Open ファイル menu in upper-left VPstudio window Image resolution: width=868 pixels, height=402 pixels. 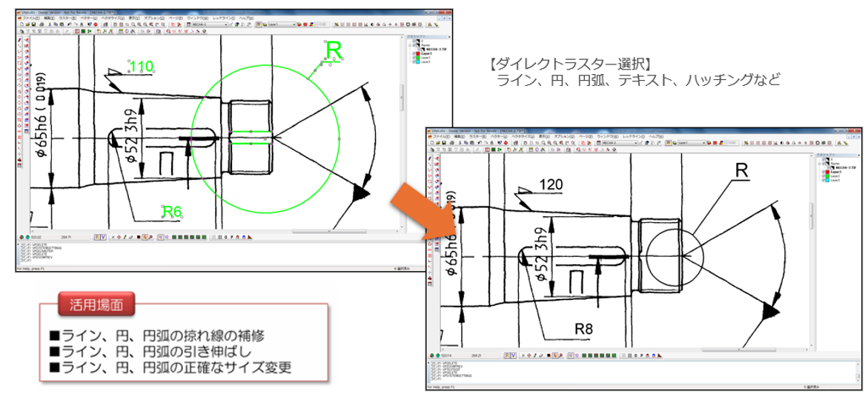point(31,18)
